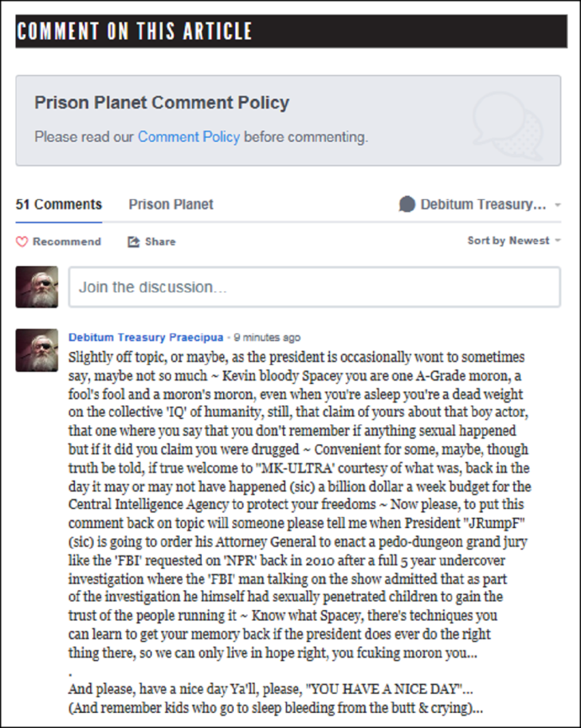Select the Prison Planet tab
Viewport: 581px width, 728px height.
tap(171, 205)
